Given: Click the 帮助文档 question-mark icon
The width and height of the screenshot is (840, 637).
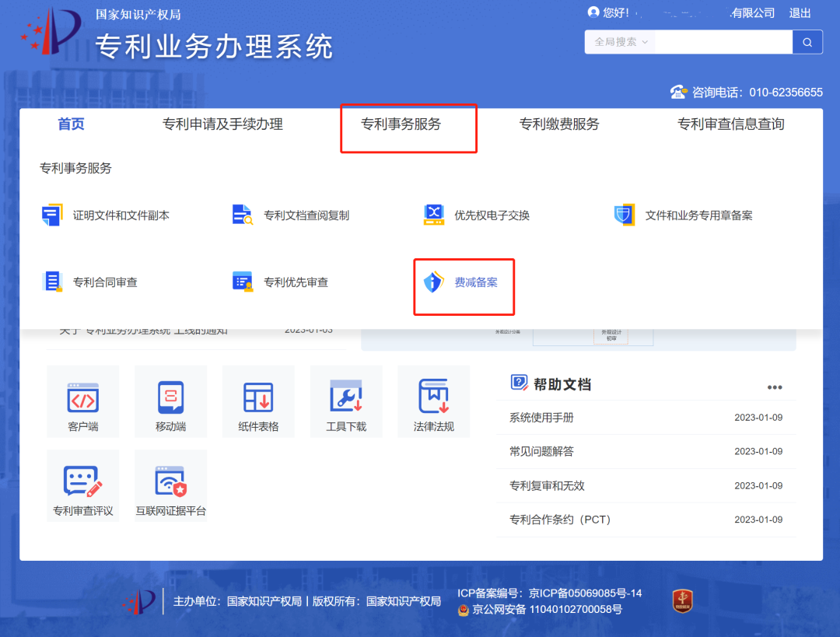Looking at the screenshot, I should (x=519, y=383).
